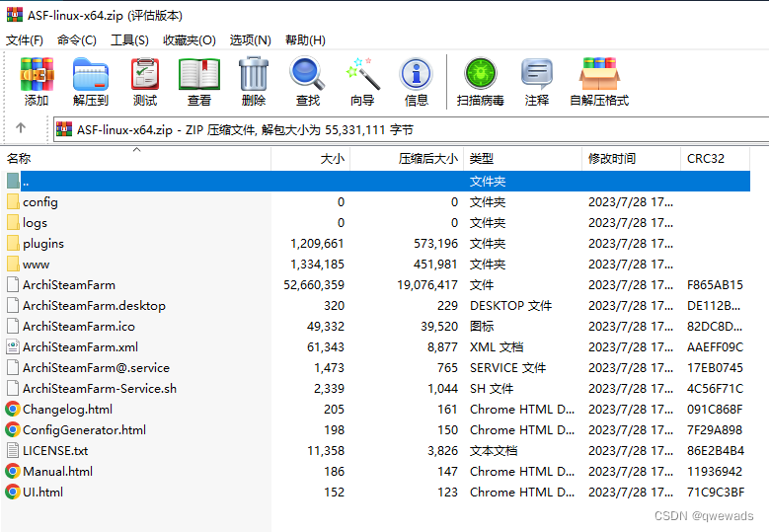Click the Changelog.html Chrome icon

(x=13, y=409)
